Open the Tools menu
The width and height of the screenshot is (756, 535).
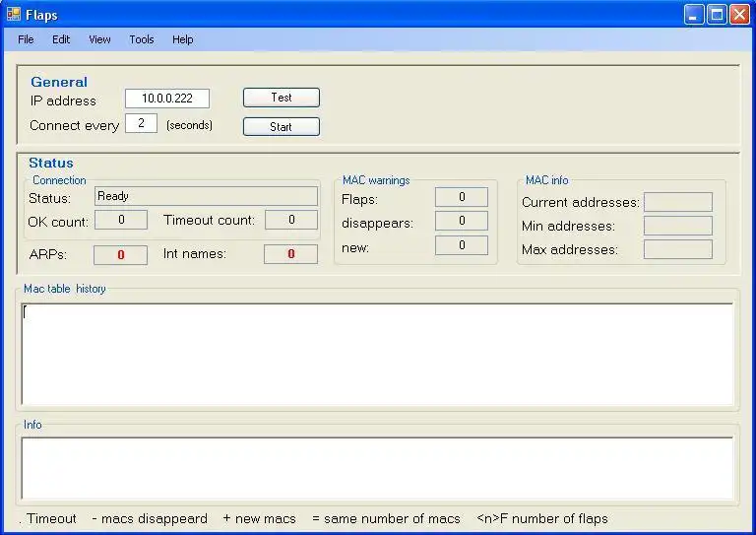142,39
